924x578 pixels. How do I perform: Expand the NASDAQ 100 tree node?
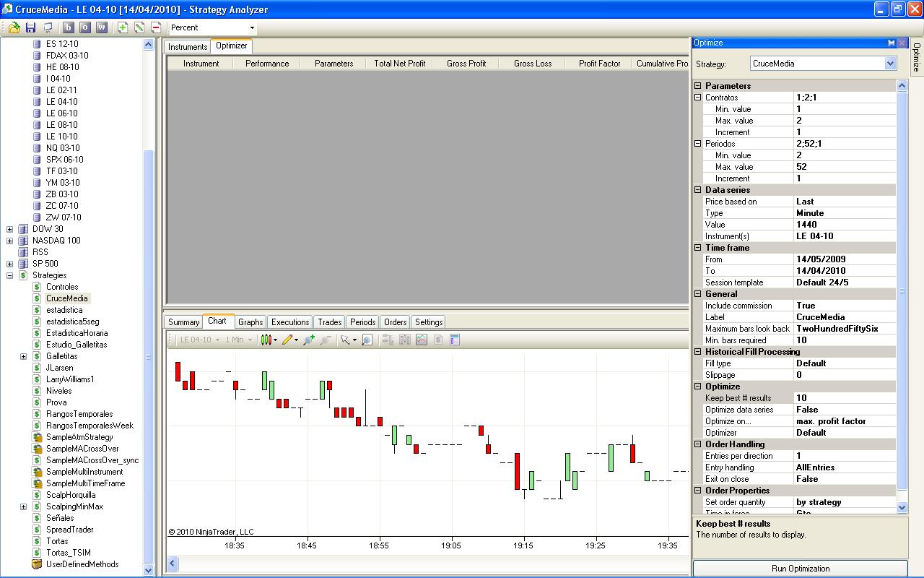tap(9, 241)
